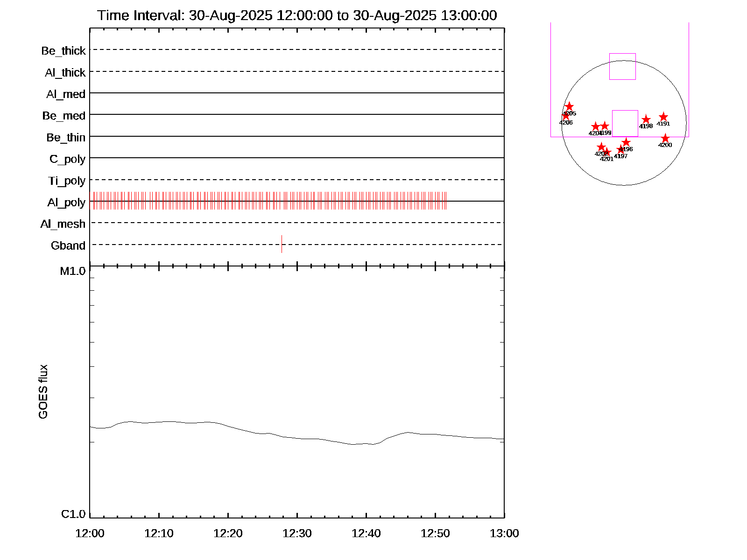Select the red star labeled 4200
The width and height of the screenshot is (747, 560).
pos(665,139)
